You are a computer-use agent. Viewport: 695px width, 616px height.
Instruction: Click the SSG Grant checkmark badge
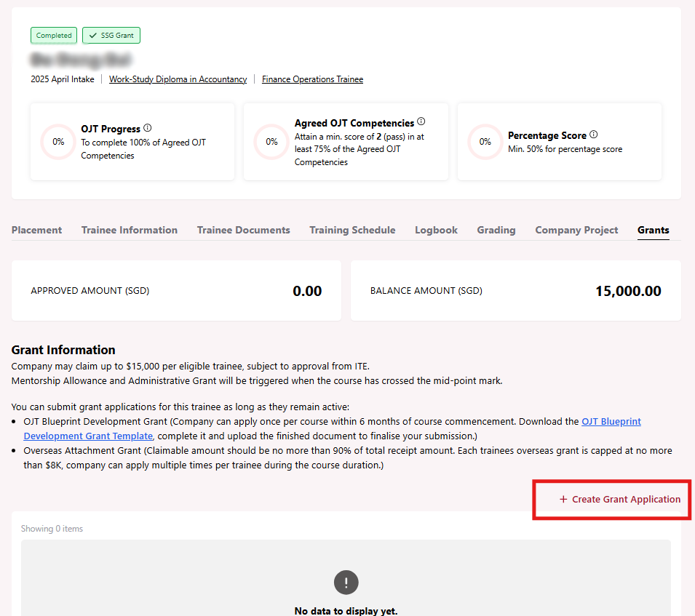coord(111,35)
